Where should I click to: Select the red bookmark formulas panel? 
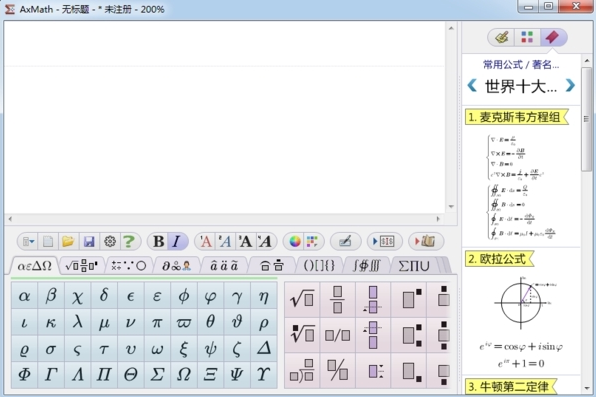point(553,37)
